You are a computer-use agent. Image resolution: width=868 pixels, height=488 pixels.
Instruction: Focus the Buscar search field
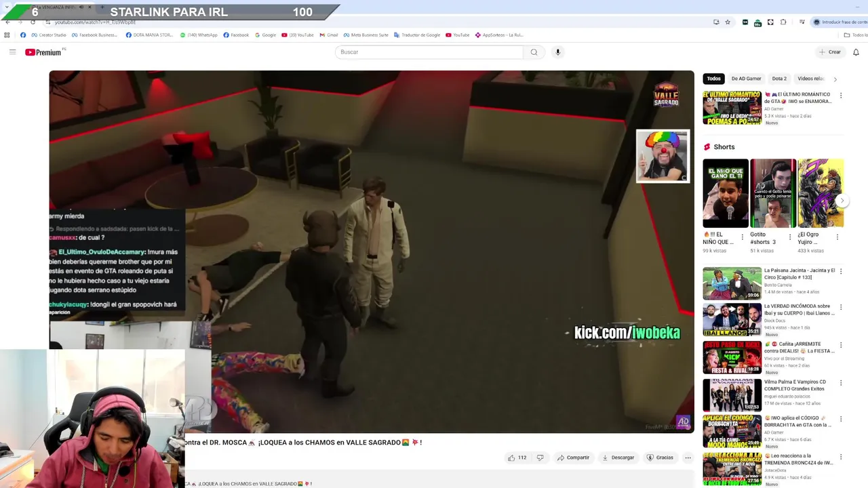tap(429, 52)
